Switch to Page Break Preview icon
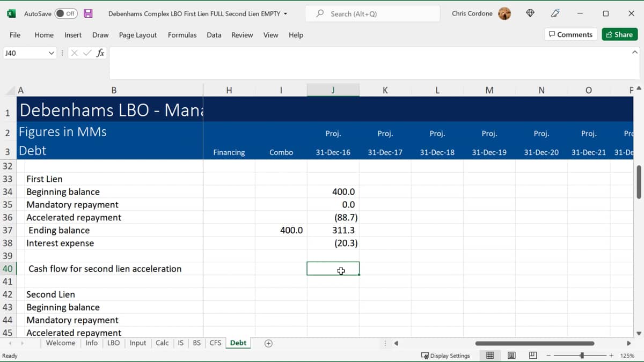 tap(533, 356)
